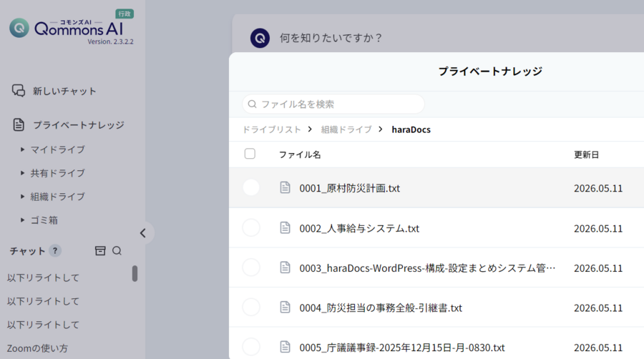Viewport: 644px width, 359px height.
Task: Select the 0001_原村防災計画.txt row circle
Action: 251,187
